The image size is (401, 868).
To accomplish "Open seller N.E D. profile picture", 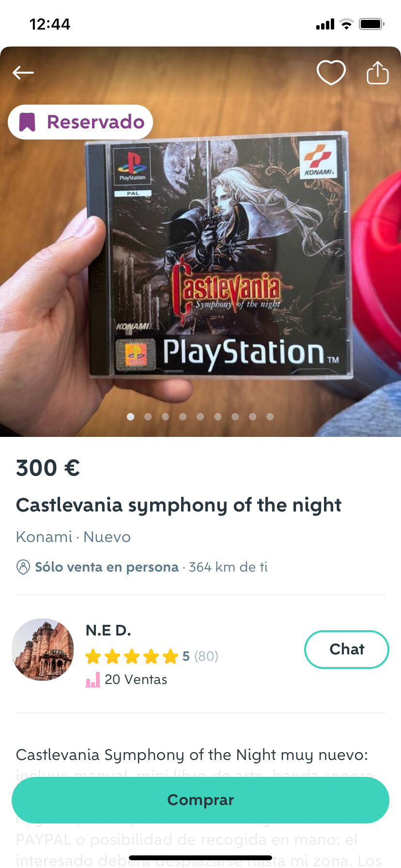I will (43, 650).
